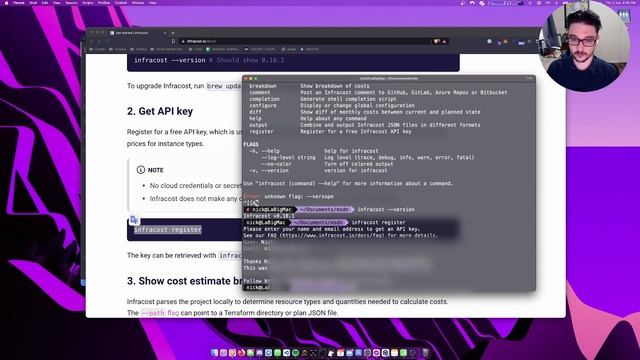640x360 pixels.
Task: Open the View menu in menu bar
Action: pos(57,2)
